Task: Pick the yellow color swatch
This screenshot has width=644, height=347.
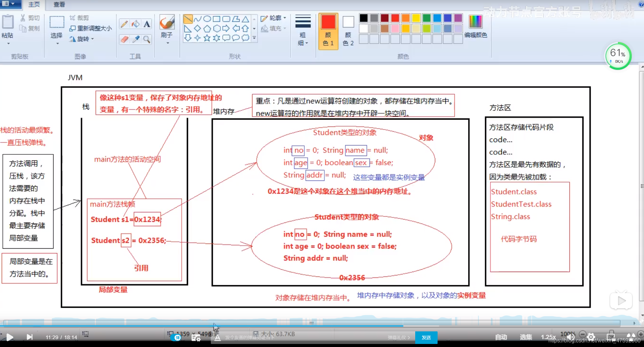Action: pyautogui.click(x=416, y=18)
